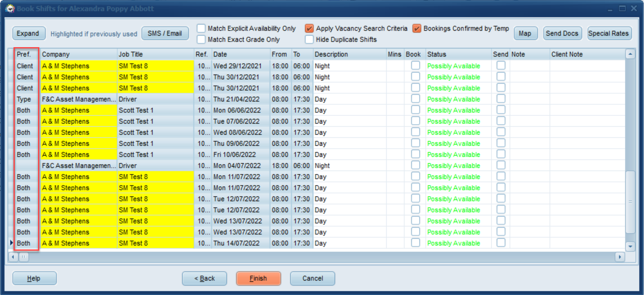Tick Book checkbox for Thu 14/07/2022 shift
The image size is (644, 295).
tap(415, 243)
